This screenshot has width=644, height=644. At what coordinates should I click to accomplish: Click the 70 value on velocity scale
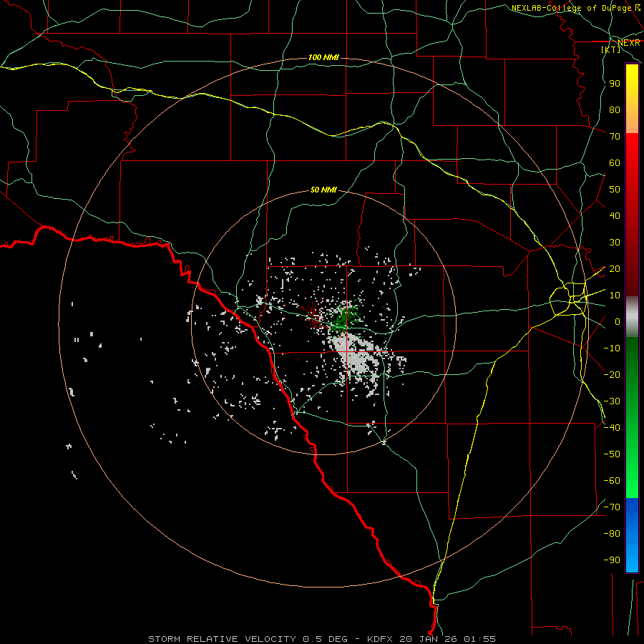click(615, 137)
